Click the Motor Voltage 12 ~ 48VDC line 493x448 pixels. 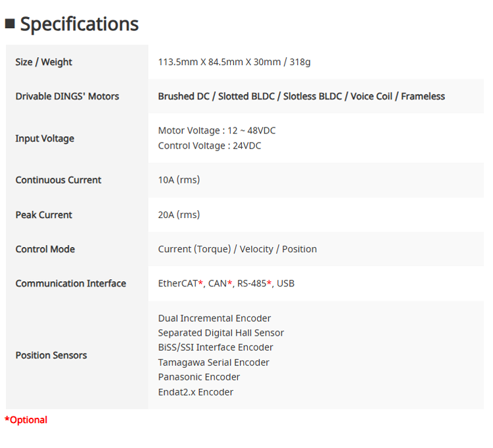(x=217, y=131)
